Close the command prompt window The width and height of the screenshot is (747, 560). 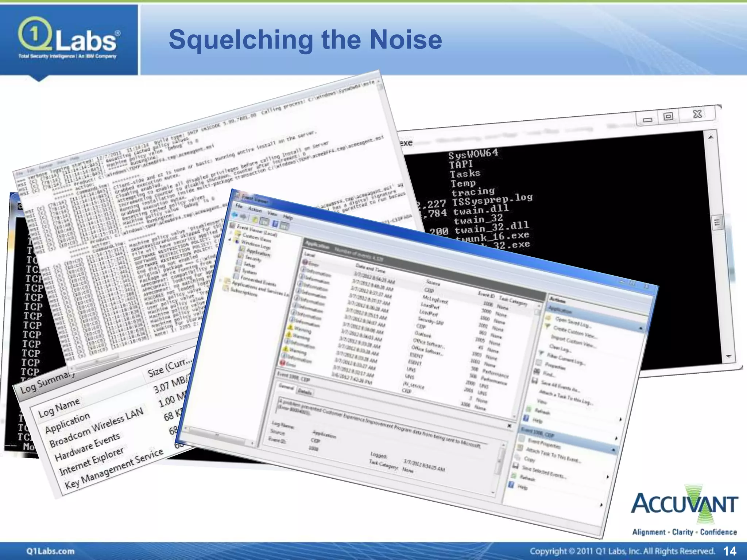[697, 114]
